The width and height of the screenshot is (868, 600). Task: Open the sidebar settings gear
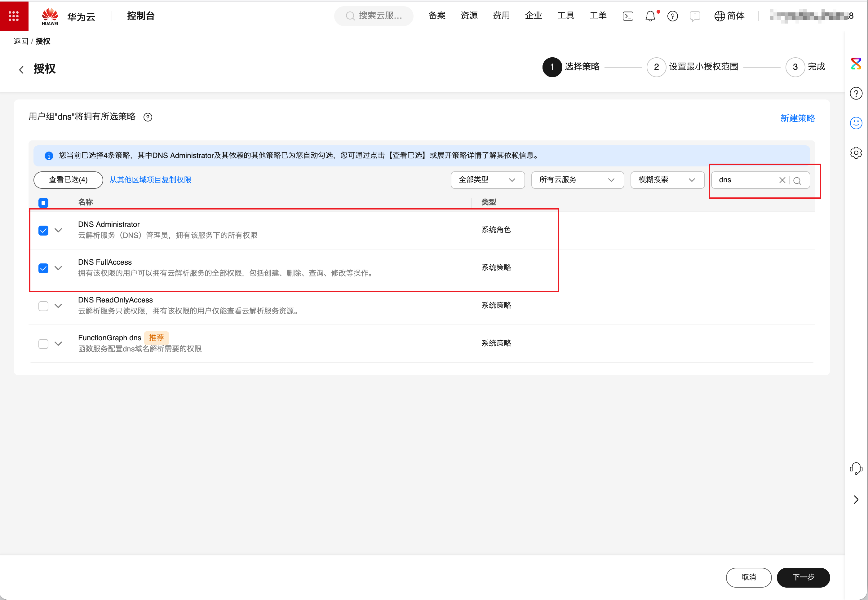point(856,152)
